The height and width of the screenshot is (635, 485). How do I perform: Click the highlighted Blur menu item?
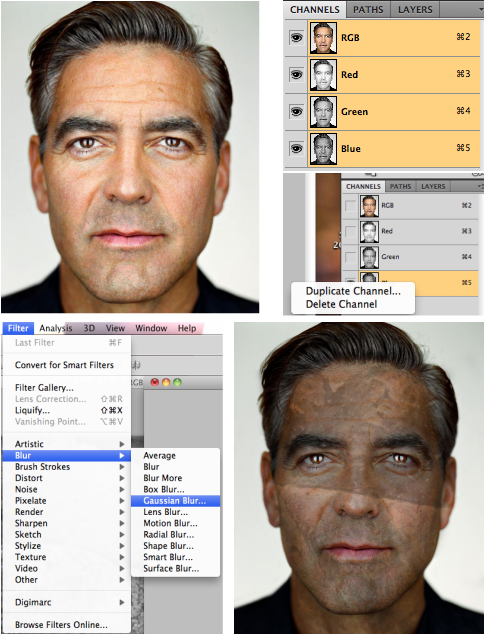[67, 456]
